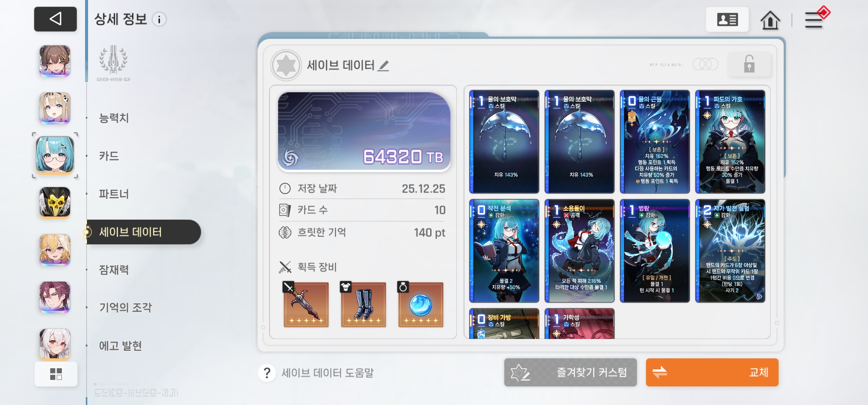868x405 pixels.
Task: Select the 소용돌이 attack card
Action: pyautogui.click(x=579, y=250)
